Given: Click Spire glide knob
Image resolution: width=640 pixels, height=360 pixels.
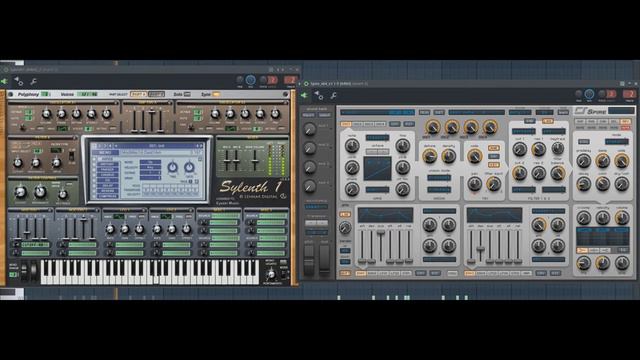Looking at the screenshot, I should 345,227.
